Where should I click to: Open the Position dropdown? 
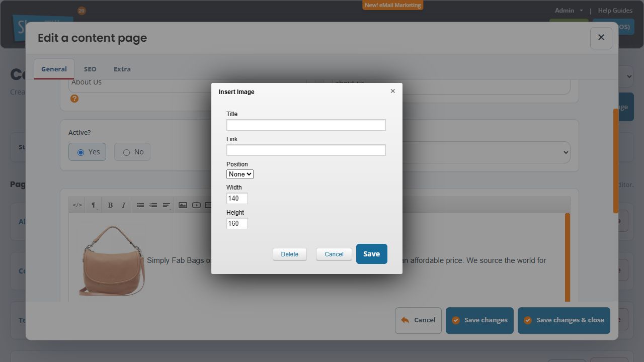240,174
